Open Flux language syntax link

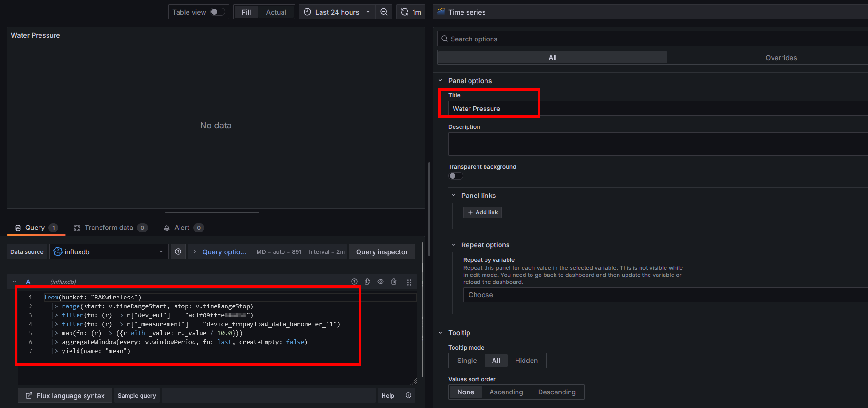coord(65,396)
